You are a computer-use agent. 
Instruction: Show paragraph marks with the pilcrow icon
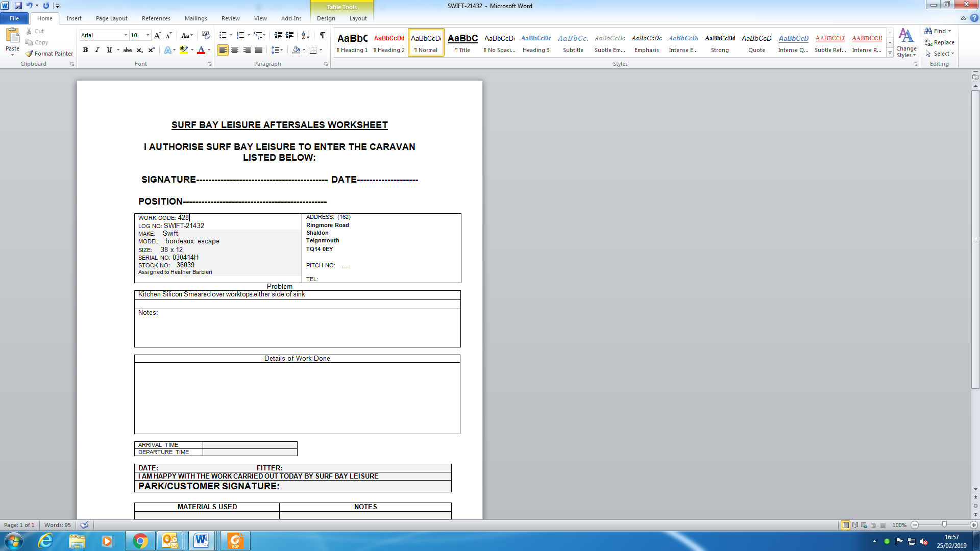pos(323,35)
